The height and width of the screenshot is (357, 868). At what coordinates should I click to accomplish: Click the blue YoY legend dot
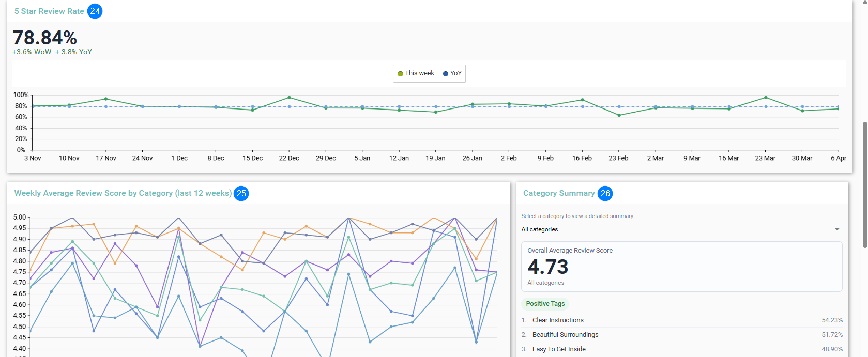(446, 74)
